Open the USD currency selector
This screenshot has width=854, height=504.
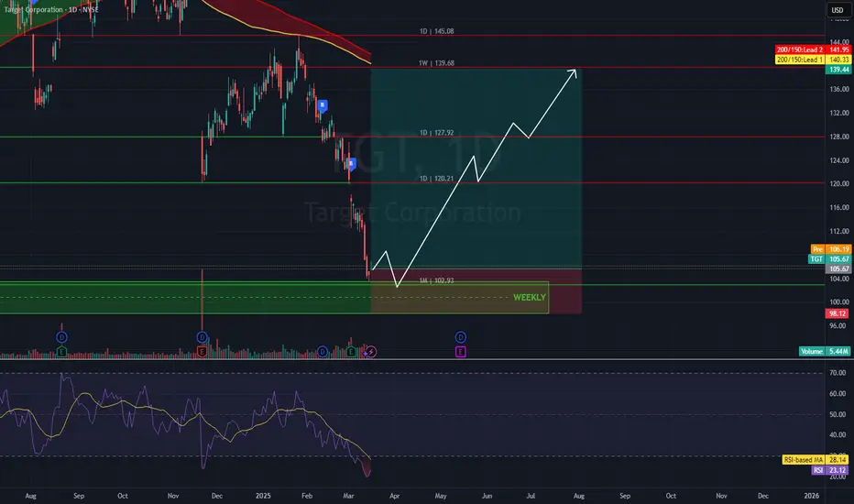838,10
